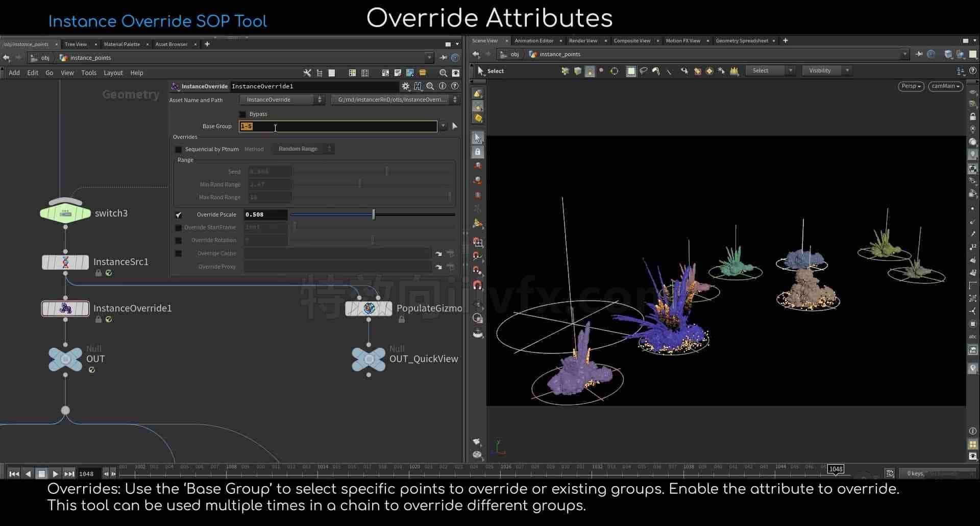Open the asset path dropdown

click(x=395, y=100)
